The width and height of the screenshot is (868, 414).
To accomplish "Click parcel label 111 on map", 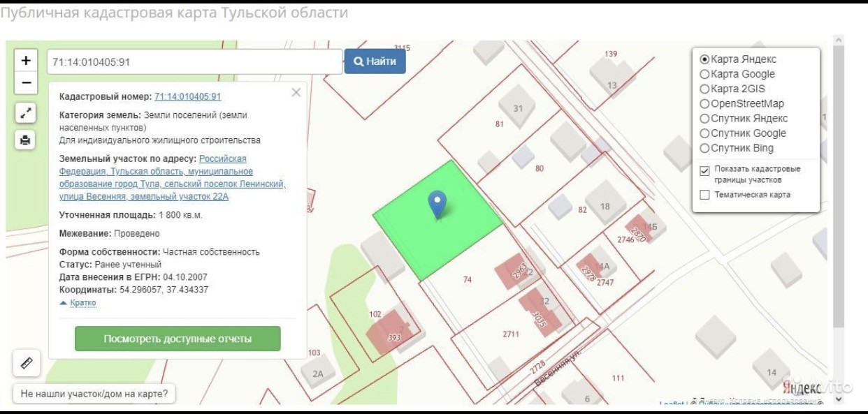I will click(x=618, y=378).
